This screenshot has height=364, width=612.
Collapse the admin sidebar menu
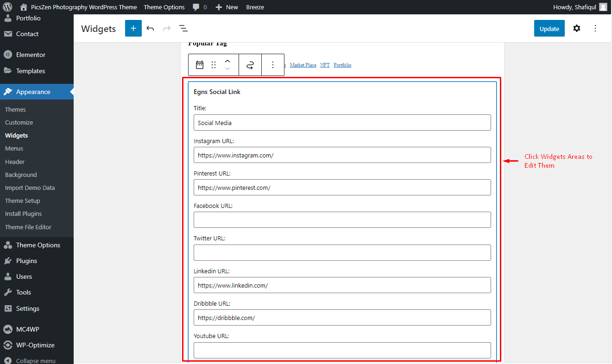[36, 360]
